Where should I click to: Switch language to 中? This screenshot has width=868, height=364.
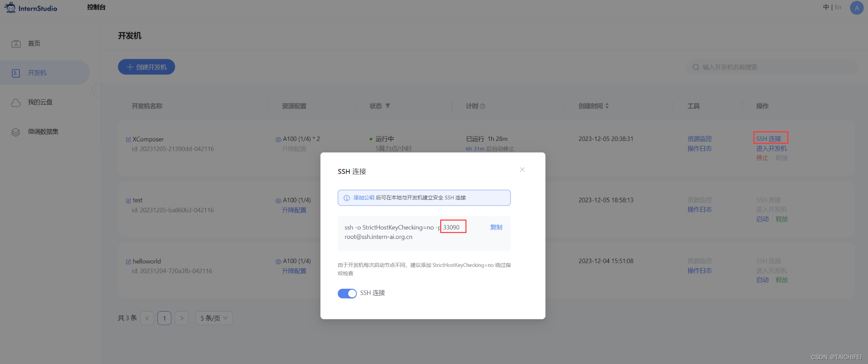click(826, 7)
